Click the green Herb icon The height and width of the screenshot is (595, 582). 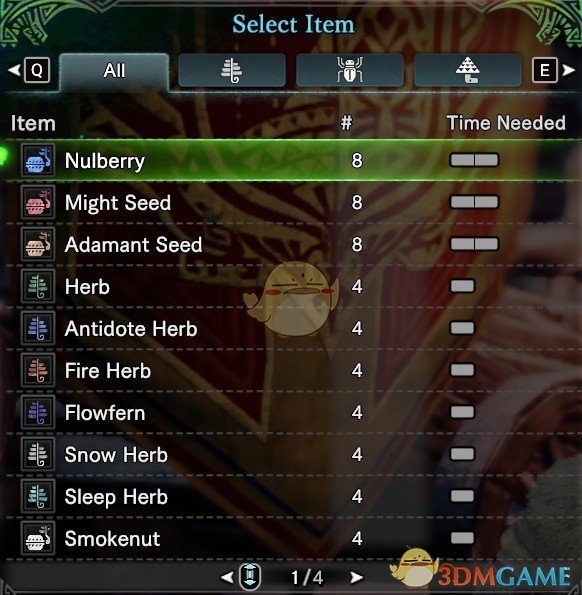[x=38, y=286]
